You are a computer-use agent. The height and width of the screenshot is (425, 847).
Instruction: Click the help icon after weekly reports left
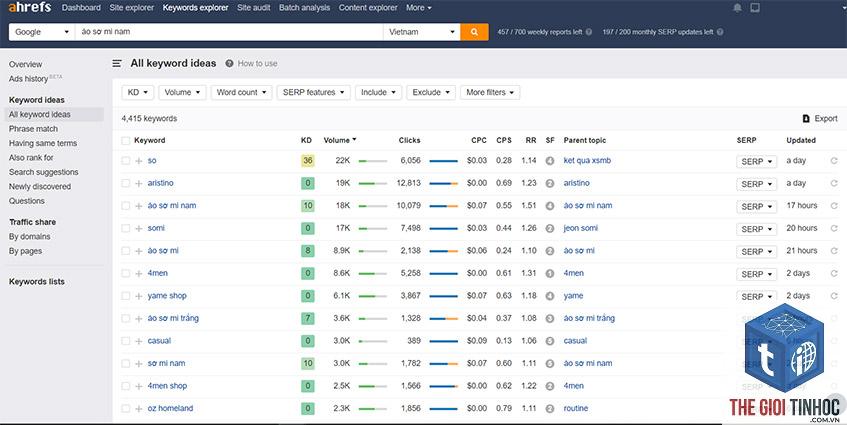point(589,32)
